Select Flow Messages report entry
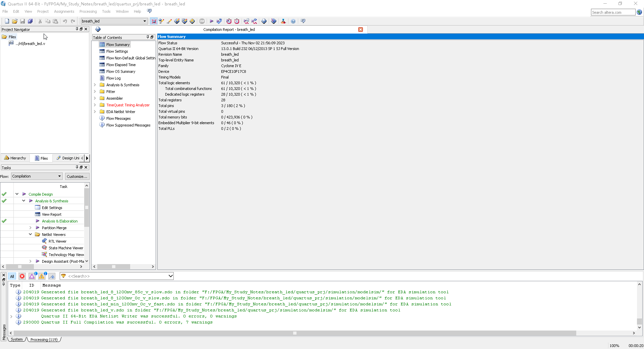 tap(118, 118)
